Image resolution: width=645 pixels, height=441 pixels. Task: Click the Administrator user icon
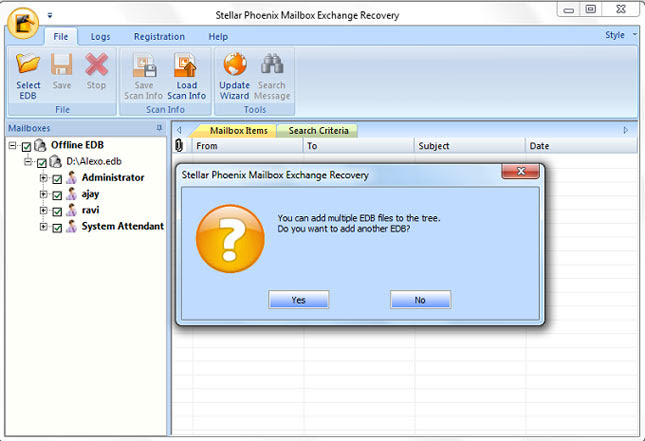coord(71,178)
